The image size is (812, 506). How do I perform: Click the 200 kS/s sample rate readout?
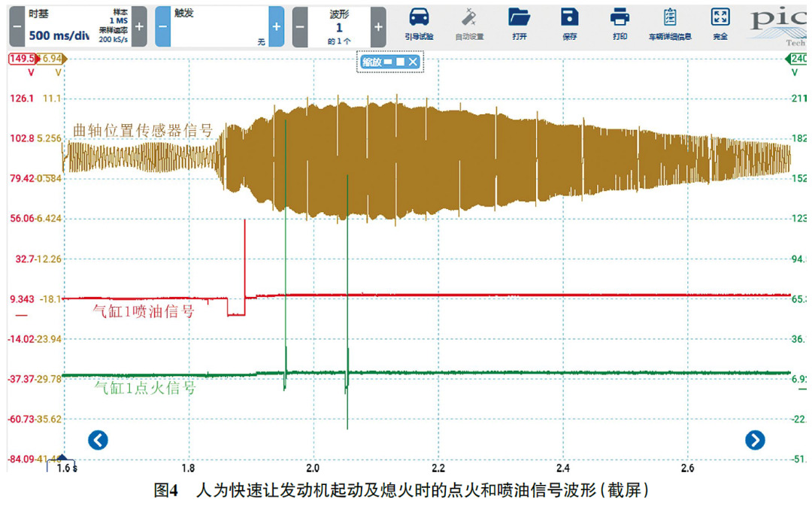point(114,39)
